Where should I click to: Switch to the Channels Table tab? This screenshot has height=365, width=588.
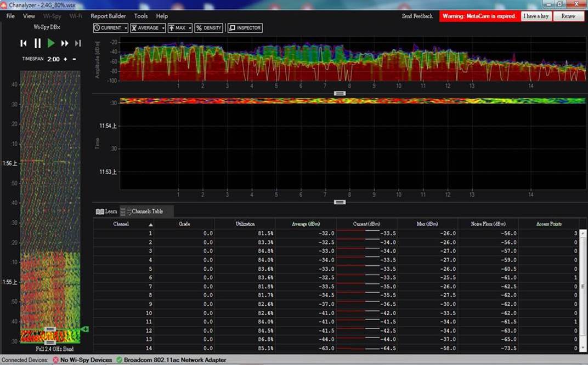coord(146,212)
